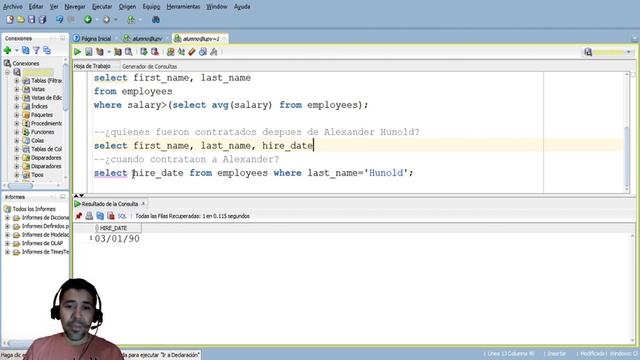Open the Explain Plan dropdown arrow
Image resolution: width=640 pixels, height=360 pixels.
[x=109, y=52]
